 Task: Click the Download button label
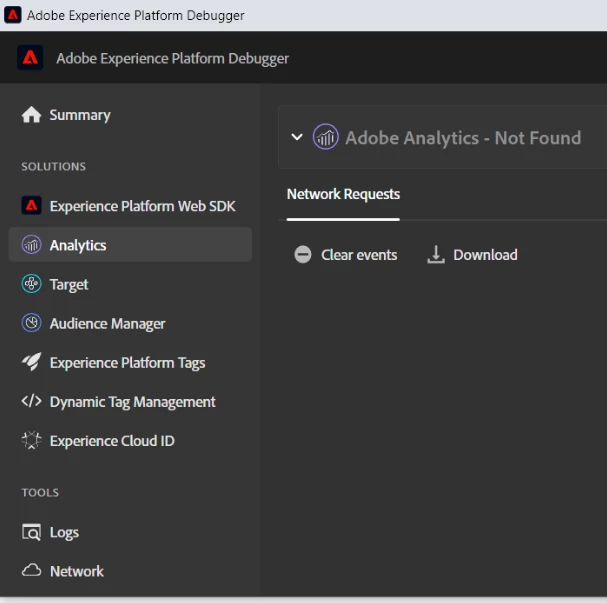[x=485, y=255]
